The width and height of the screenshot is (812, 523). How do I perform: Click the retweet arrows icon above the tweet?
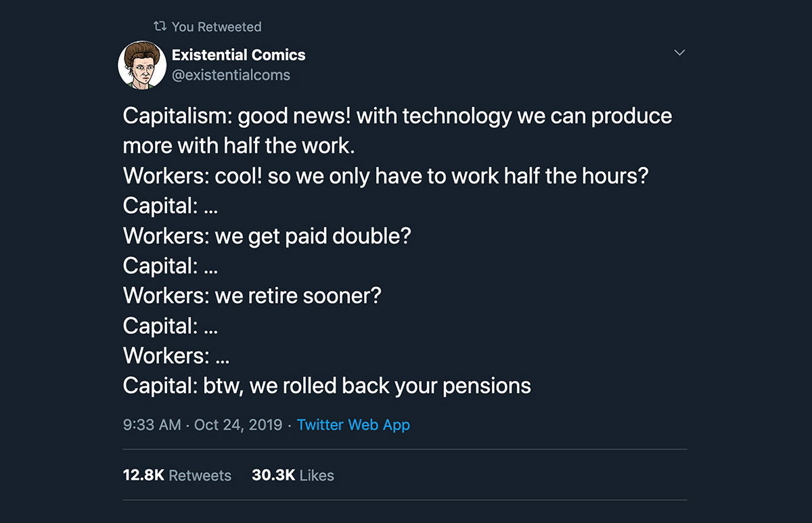point(160,27)
